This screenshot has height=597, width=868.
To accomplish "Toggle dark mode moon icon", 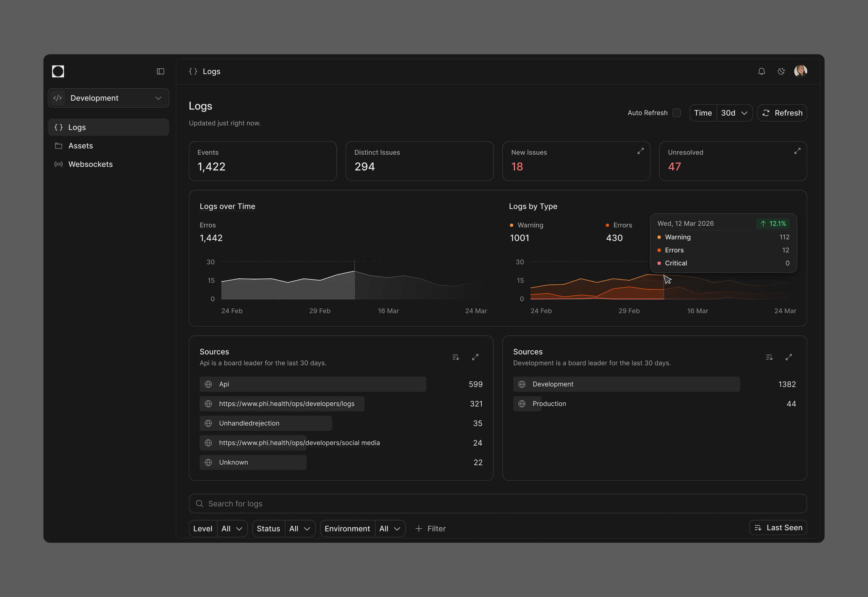I will point(781,71).
